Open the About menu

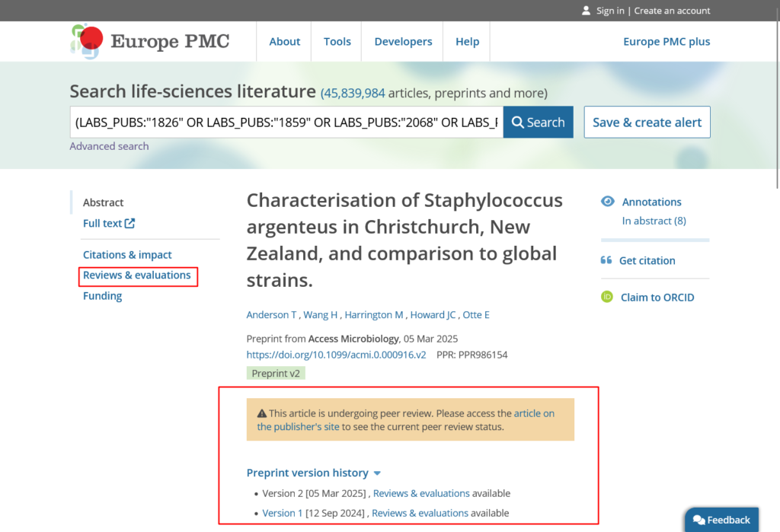[x=284, y=42]
